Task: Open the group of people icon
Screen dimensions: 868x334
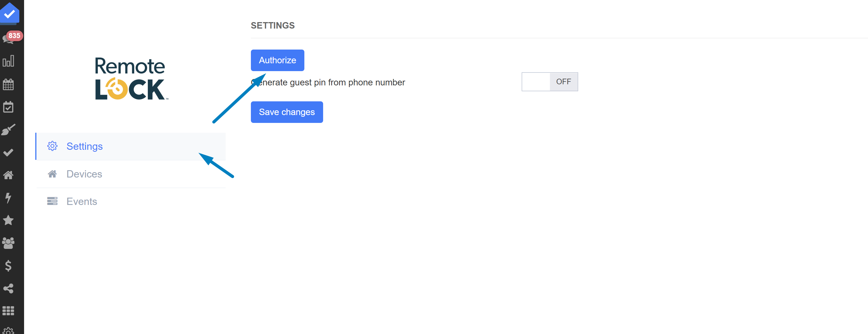Action: [8, 243]
